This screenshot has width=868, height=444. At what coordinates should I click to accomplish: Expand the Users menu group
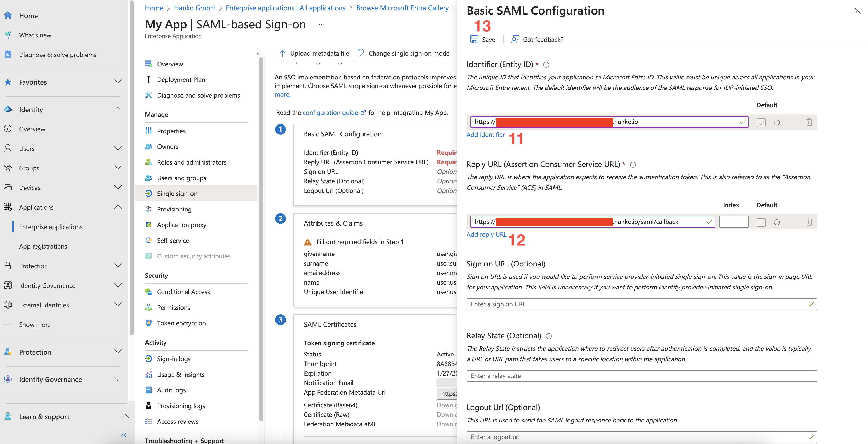coord(117,148)
